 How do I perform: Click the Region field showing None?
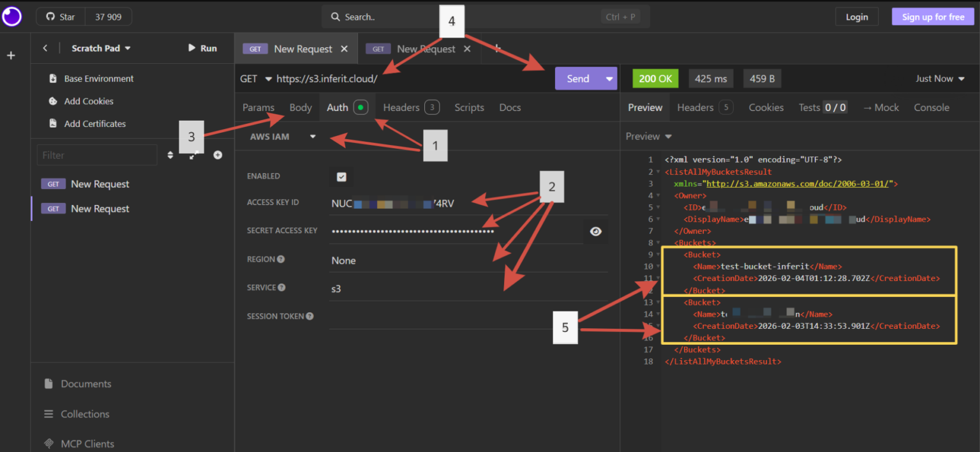click(468, 260)
